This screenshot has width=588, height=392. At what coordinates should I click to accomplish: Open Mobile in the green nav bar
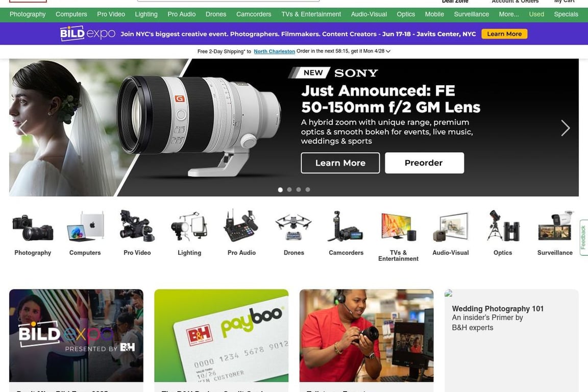[434, 14]
